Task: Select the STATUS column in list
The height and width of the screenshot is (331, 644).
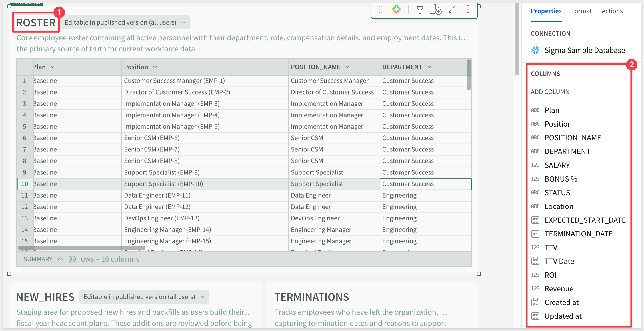Action: 557,193
